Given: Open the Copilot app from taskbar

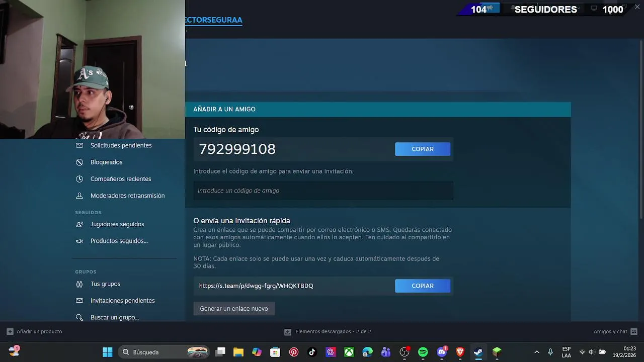Looking at the screenshot, I should point(257,352).
